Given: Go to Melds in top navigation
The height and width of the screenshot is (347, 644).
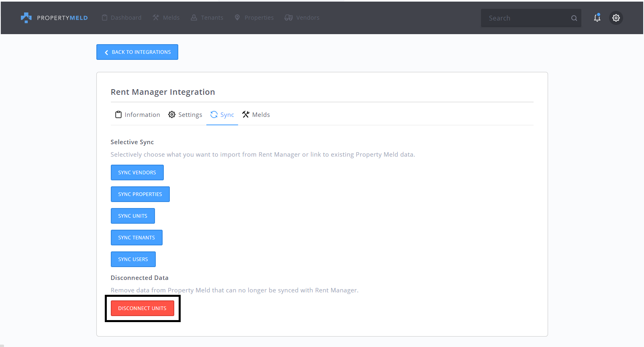Looking at the screenshot, I should pyautogui.click(x=166, y=18).
